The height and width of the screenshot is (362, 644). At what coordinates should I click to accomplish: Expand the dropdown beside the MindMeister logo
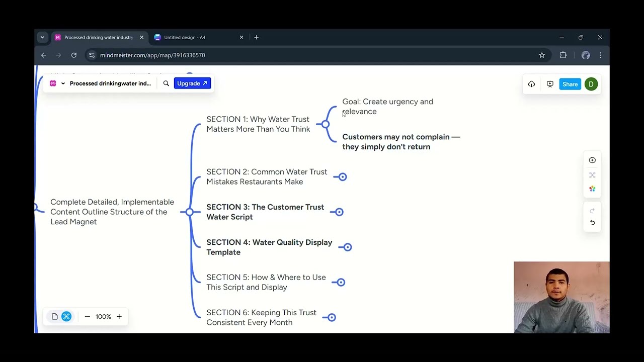[63, 83]
